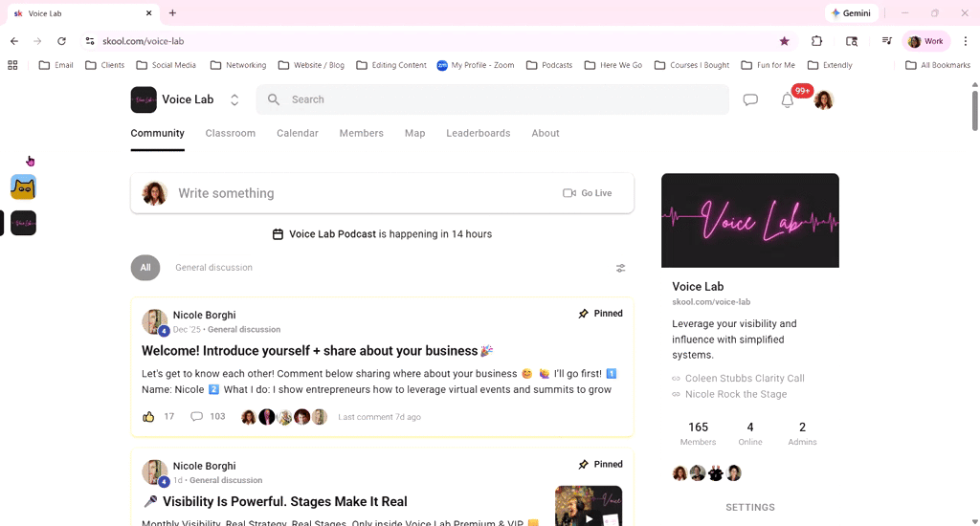Open Nicole Borghi's avatar on Visibility post

point(154,472)
